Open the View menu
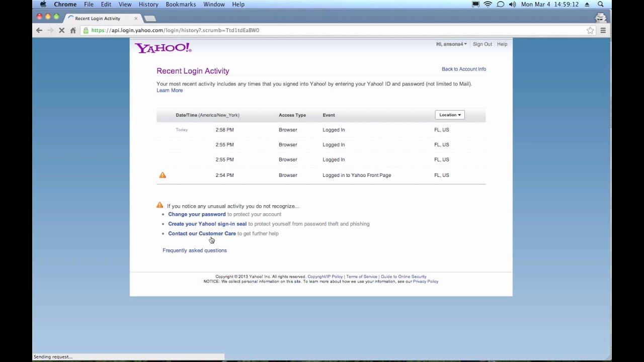This screenshot has width=644, height=362. coord(125,5)
